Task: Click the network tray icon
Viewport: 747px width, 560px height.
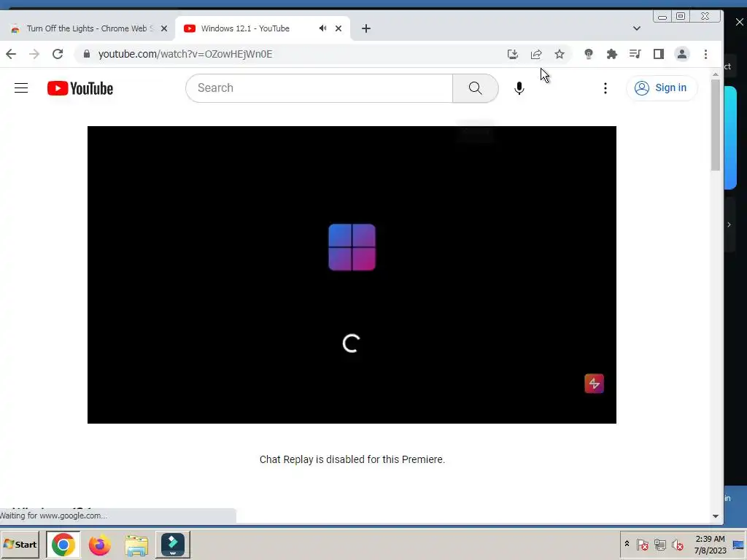Action: 659,544
